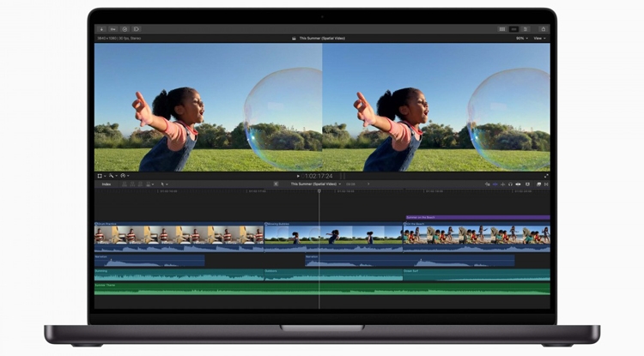Viewport: 644px width, 356px height.
Task: Click the toolbar icon between audio skimming and headphones
Action: point(502,184)
